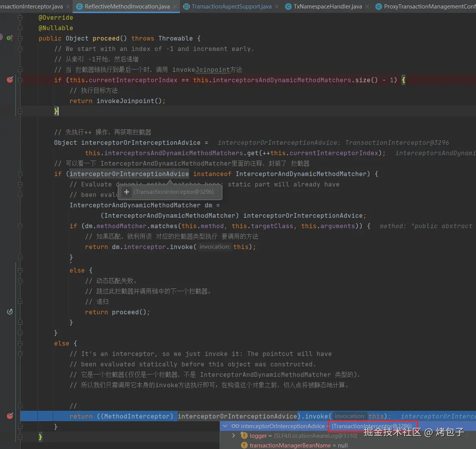476x449 pixels.
Task: Click the 'invocation:' hint on dm.interceptor.invoke line
Action: tap(215, 246)
